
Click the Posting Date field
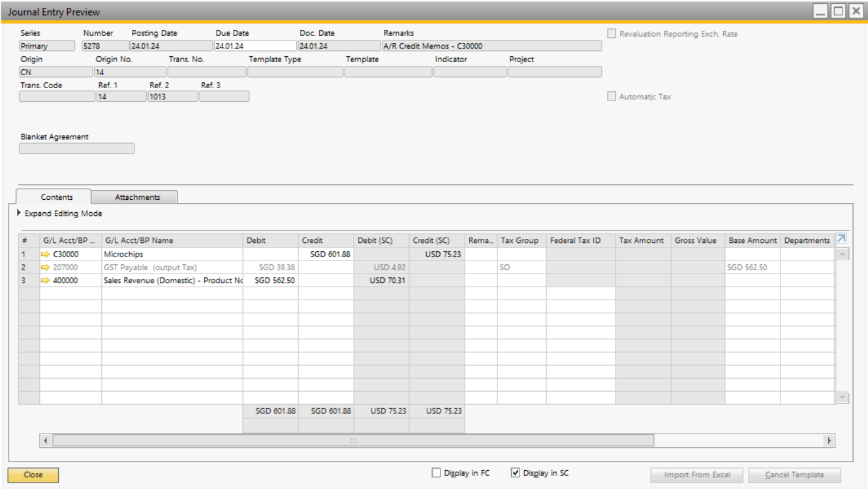171,46
